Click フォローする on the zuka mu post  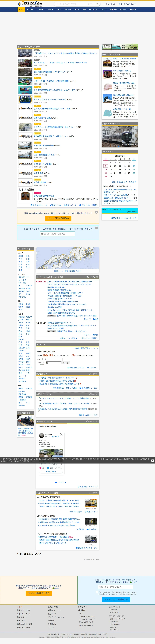(54, 437)
